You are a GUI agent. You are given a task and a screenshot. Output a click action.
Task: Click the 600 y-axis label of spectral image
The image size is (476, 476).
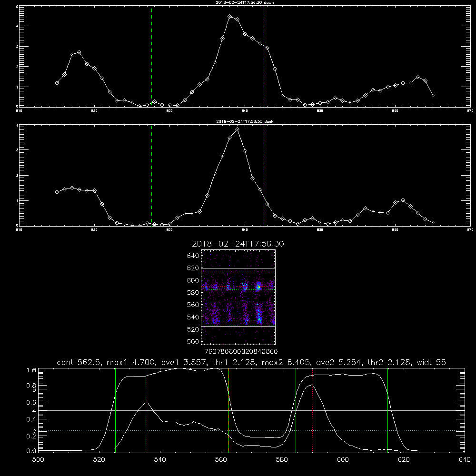coord(193,280)
